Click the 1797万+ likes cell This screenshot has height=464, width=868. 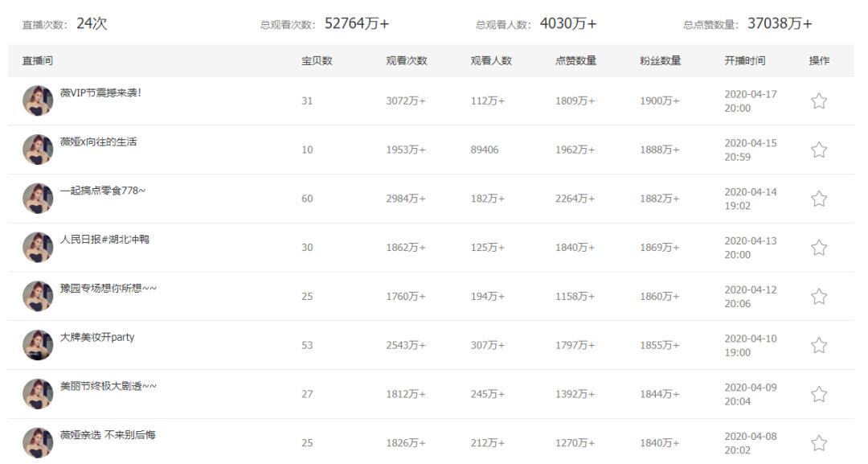(575, 345)
